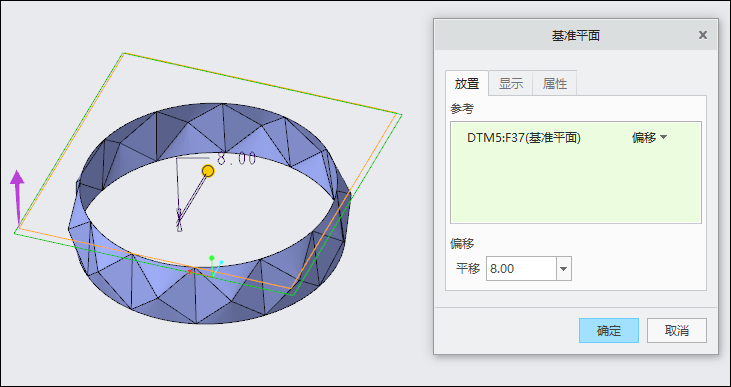The width and height of the screenshot is (731, 387).
Task: Select the DTM5:F37(基准平面) reference entry
Action: point(524,138)
